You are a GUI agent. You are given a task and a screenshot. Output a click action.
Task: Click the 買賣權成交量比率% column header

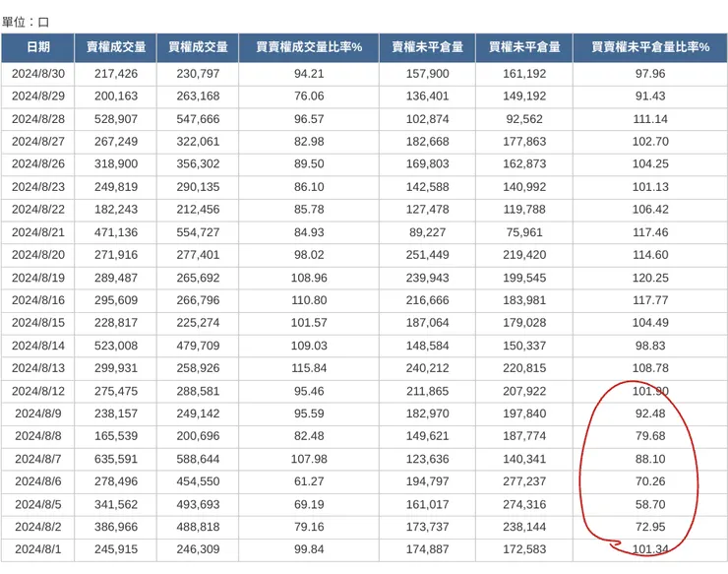[309, 47]
